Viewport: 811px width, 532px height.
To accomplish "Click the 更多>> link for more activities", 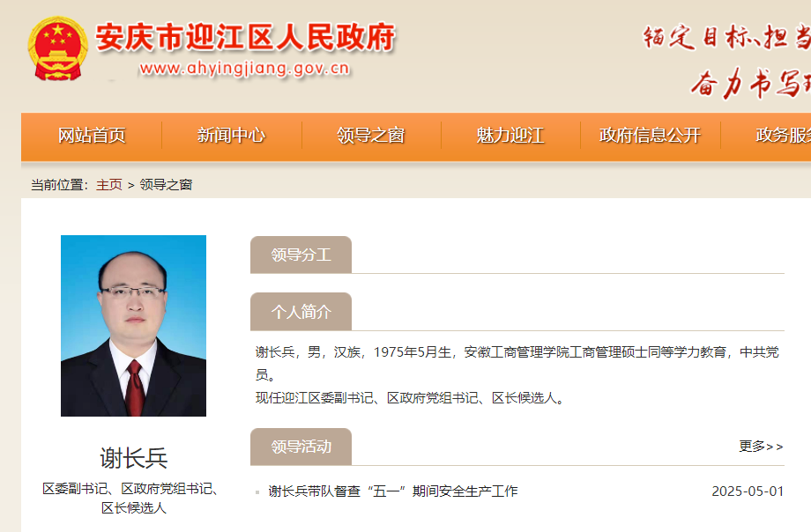I will tap(760, 447).
